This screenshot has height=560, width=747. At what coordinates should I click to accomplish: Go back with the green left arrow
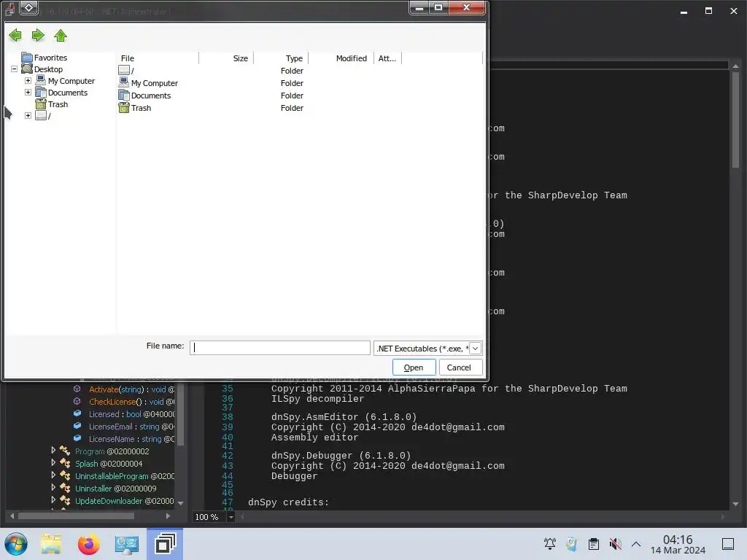(x=15, y=35)
